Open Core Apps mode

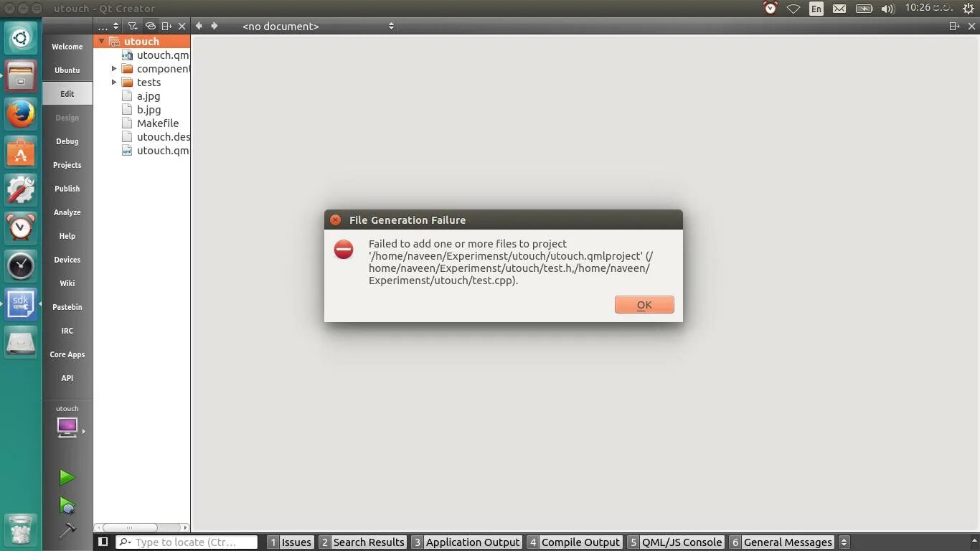[67, 354]
